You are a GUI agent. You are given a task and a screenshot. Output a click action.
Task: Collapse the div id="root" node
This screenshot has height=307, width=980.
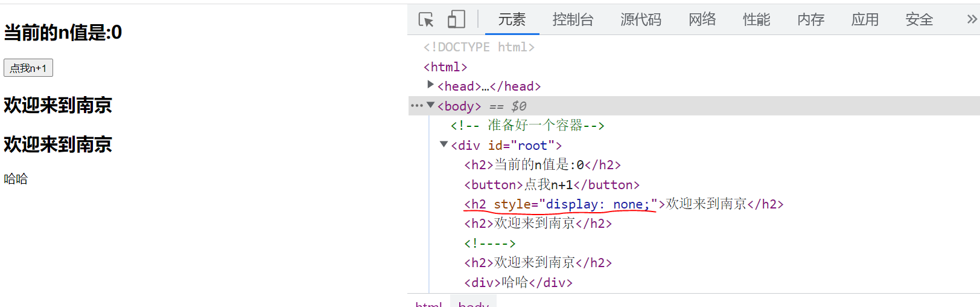(x=444, y=144)
